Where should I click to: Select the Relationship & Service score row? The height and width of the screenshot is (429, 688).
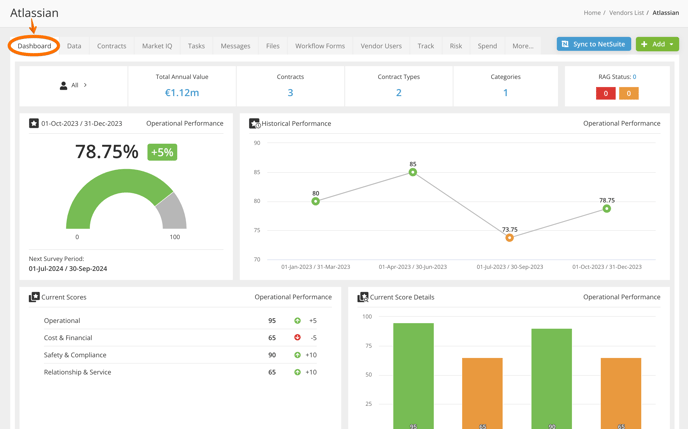click(x=180, y=372)
